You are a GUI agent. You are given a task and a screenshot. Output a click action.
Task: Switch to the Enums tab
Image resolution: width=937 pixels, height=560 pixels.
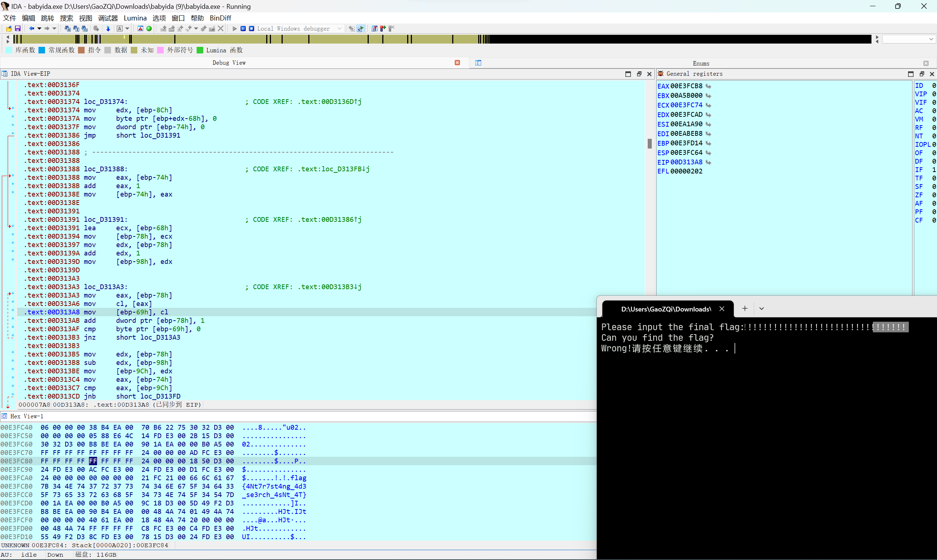701,63
